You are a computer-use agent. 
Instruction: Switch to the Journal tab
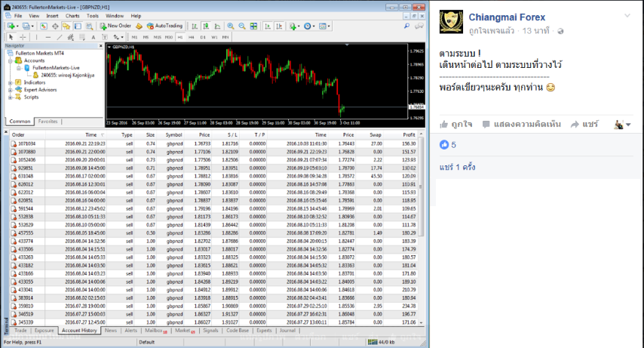click(x=287, y=331)
